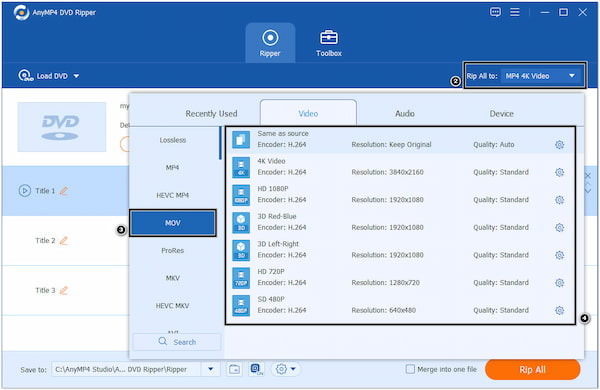This screenshot has width=600, height=390.
Task: Open output folder icon
Action: click(234, 369)
